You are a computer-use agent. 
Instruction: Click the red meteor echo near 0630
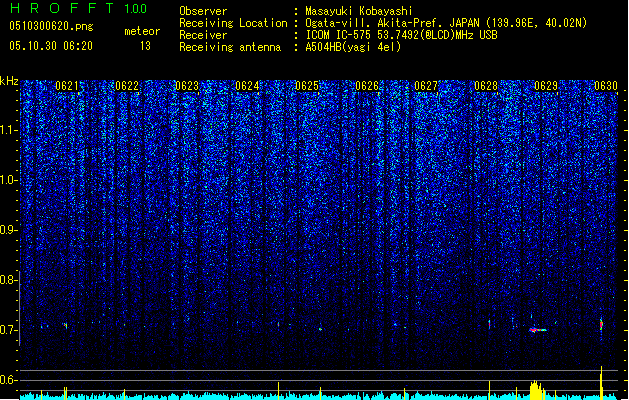click(601, 324)
